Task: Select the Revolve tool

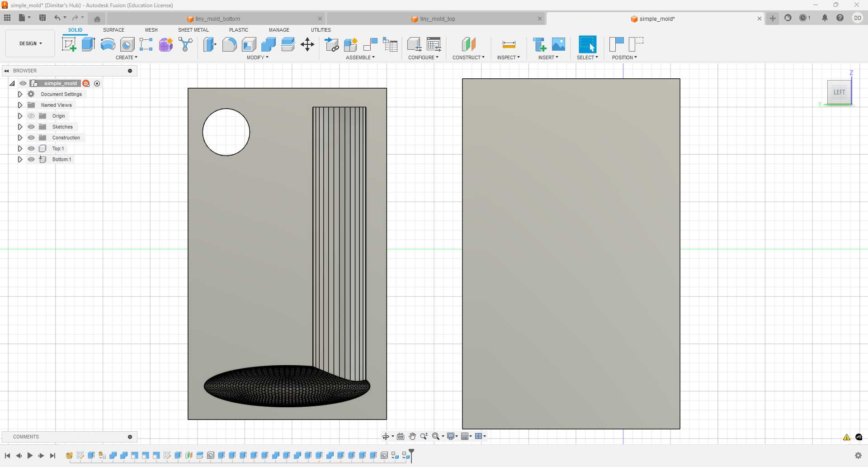Action: tap(107, 44)
